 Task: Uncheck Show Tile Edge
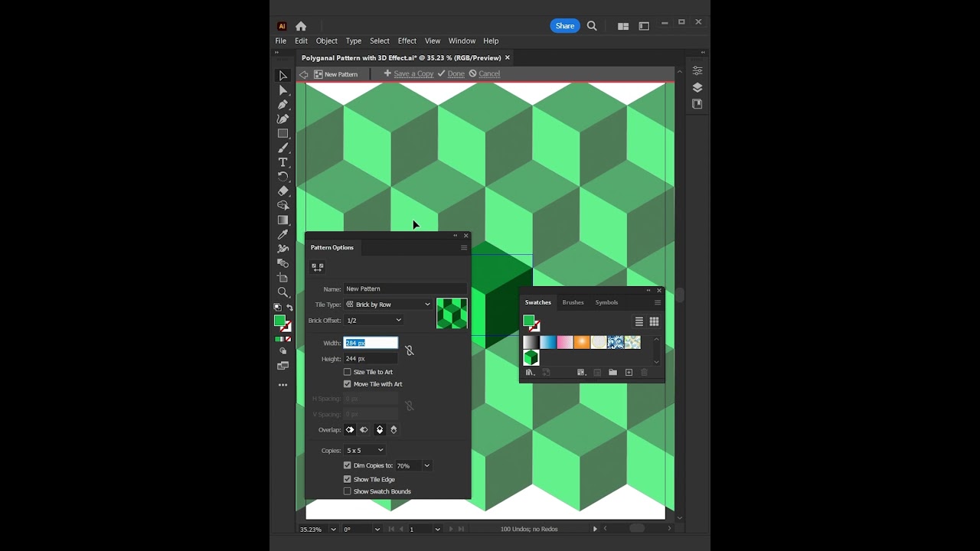click(x=348, y=479)
